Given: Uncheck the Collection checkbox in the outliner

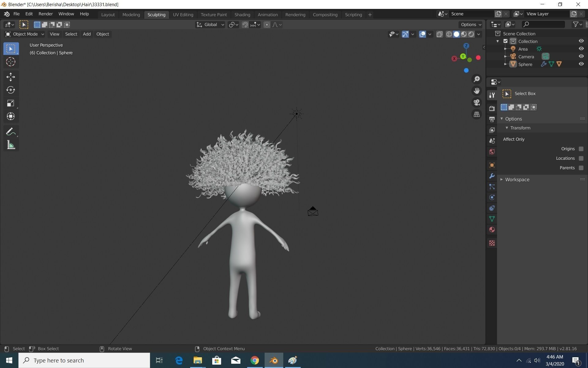Looking at the screenshot, I should [x=506, y=41].
